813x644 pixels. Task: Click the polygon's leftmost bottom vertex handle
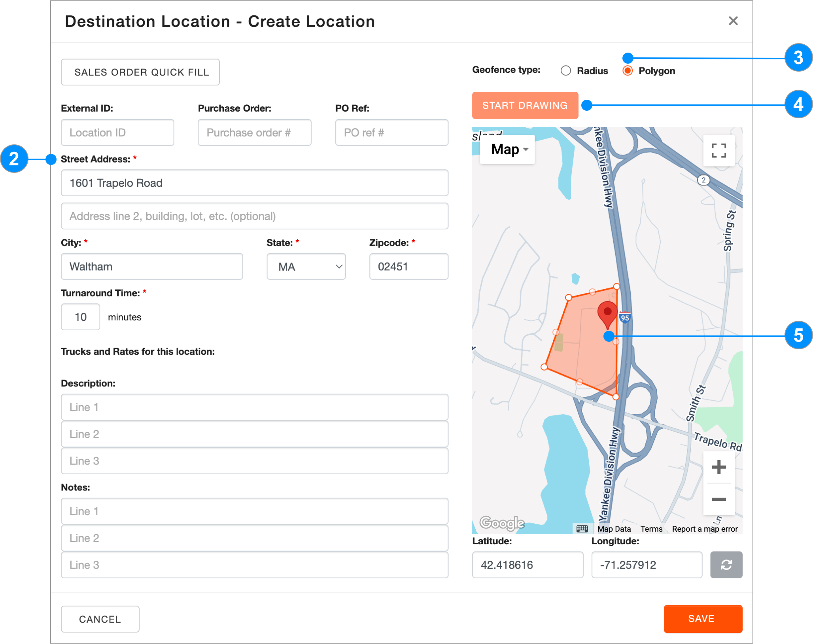544,367
